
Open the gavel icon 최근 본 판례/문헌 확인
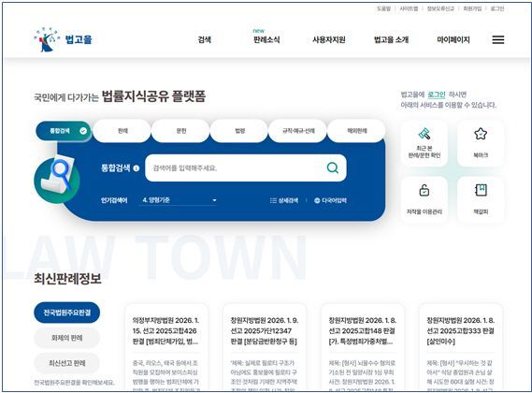point(424,143)
